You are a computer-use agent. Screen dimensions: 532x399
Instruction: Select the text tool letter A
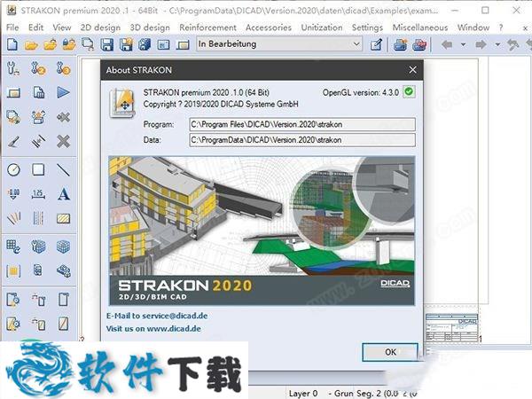64,194
